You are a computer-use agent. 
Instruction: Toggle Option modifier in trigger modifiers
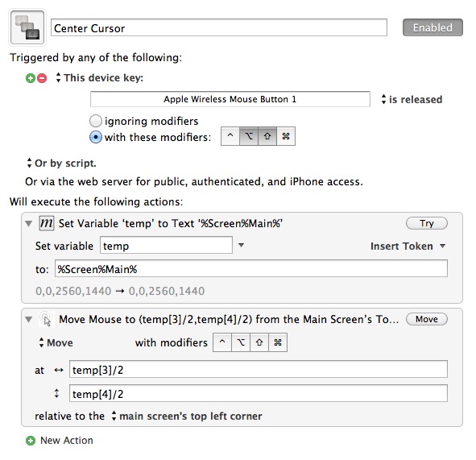point(249,136)
